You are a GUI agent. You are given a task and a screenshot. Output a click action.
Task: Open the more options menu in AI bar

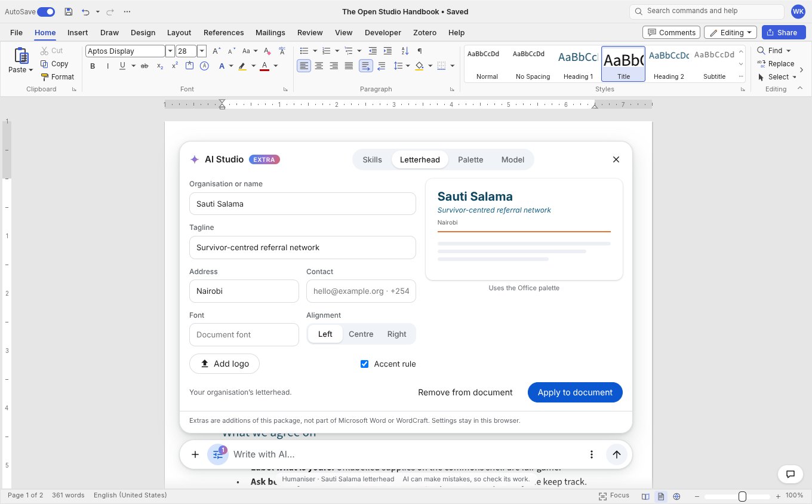(592, 454)
